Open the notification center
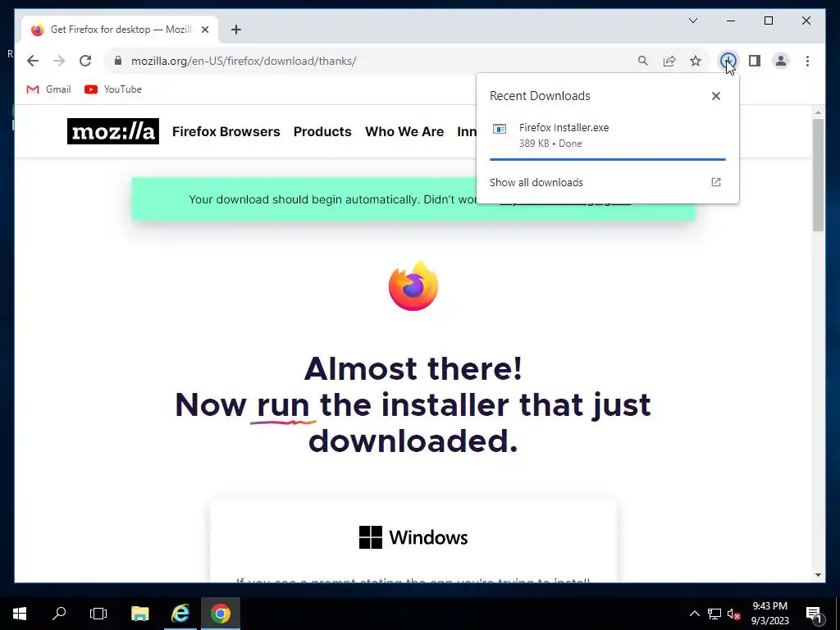 click(814, 614)
